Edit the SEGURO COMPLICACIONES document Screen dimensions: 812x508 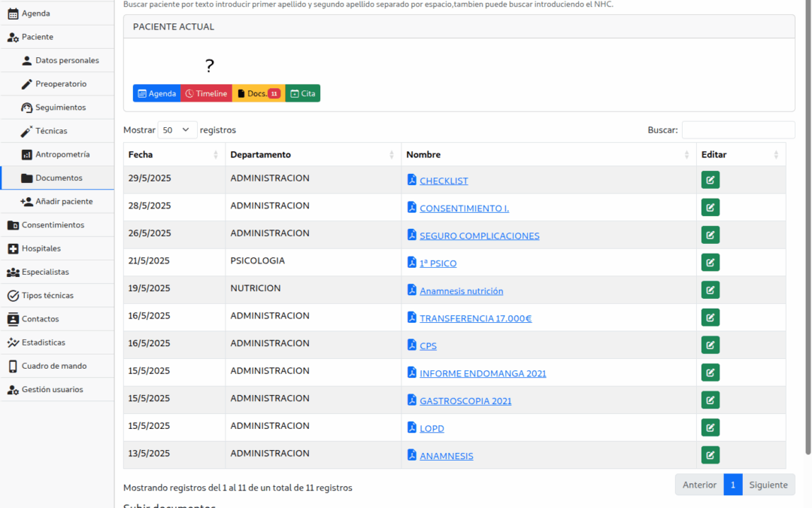(x=710, y=235)
